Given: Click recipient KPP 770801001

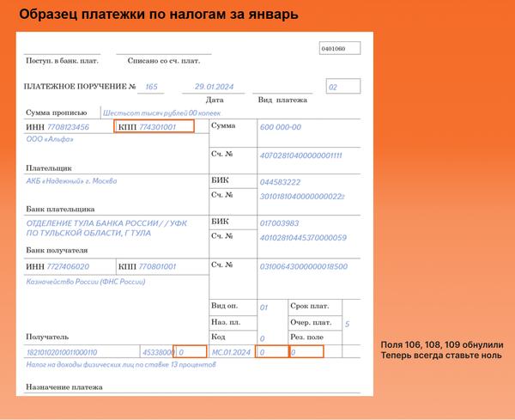Looking at the screenshot, I should tap(157, 266).
